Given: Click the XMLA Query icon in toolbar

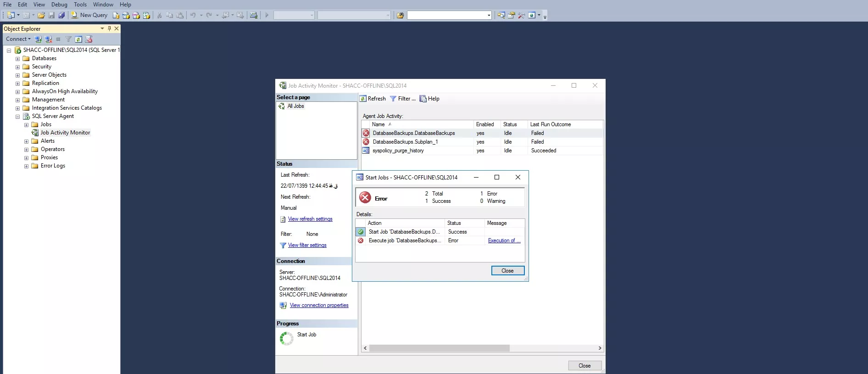Looking at the screenshot, I should [x=146, y=15].
